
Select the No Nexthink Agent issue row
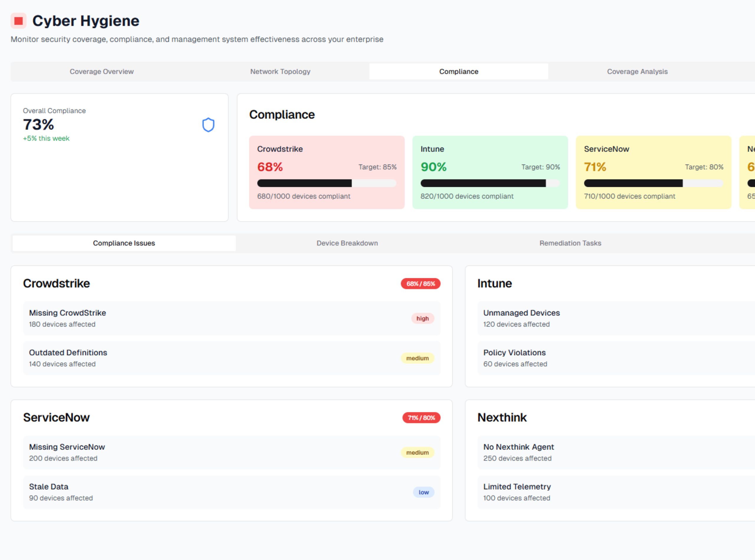coord(610,452)
